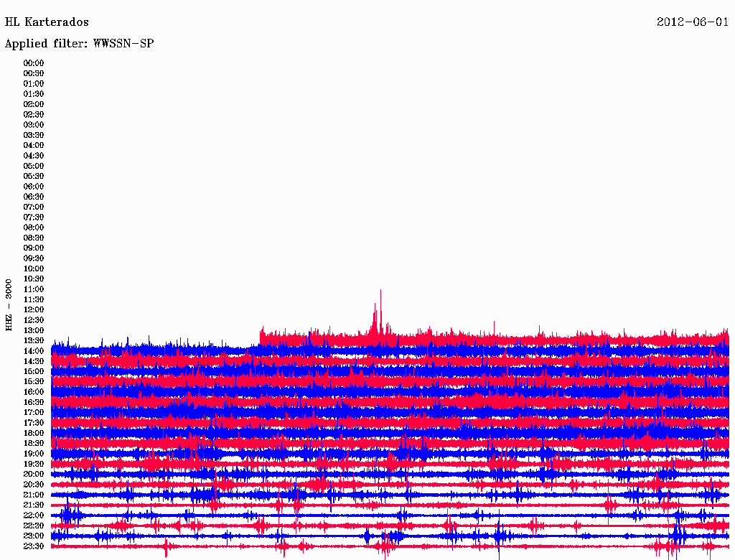Select the 14:30 time label
This screenshot has width=735, height=560.
[34, 362]
